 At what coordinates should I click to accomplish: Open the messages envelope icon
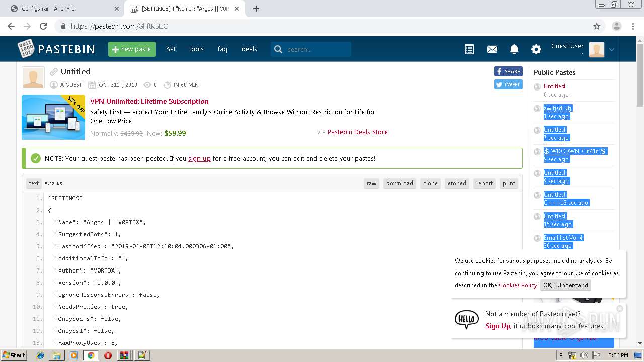coord(492,49)
